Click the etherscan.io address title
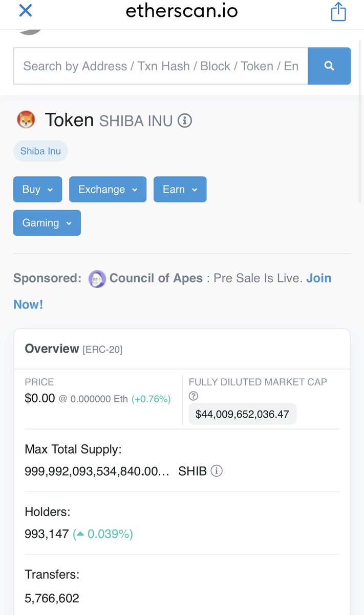Image resolution: width=364 pixels, height=615 pixels. point(182,11)
